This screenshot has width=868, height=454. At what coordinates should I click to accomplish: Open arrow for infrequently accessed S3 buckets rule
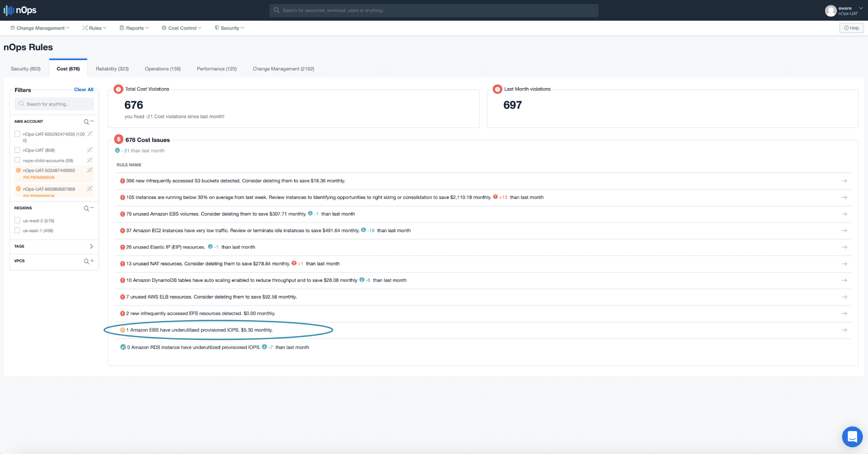[x=844, y=181]
